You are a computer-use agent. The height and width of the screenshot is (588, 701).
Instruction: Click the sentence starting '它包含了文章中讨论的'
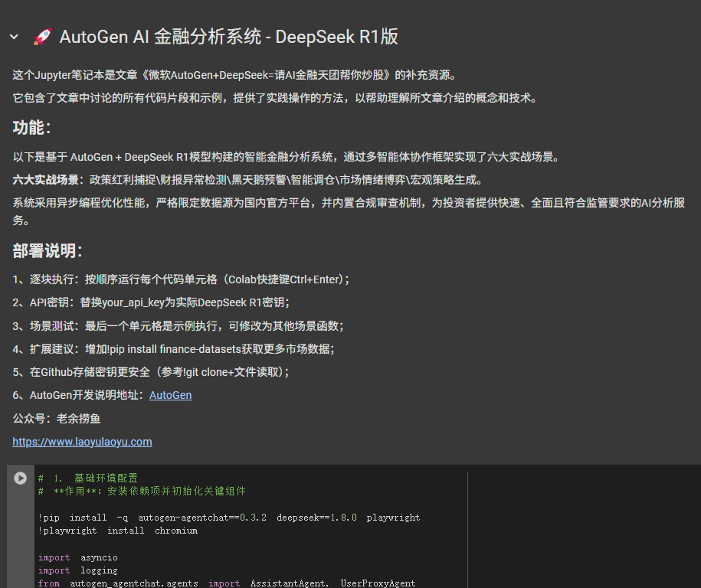click(275, 98)
